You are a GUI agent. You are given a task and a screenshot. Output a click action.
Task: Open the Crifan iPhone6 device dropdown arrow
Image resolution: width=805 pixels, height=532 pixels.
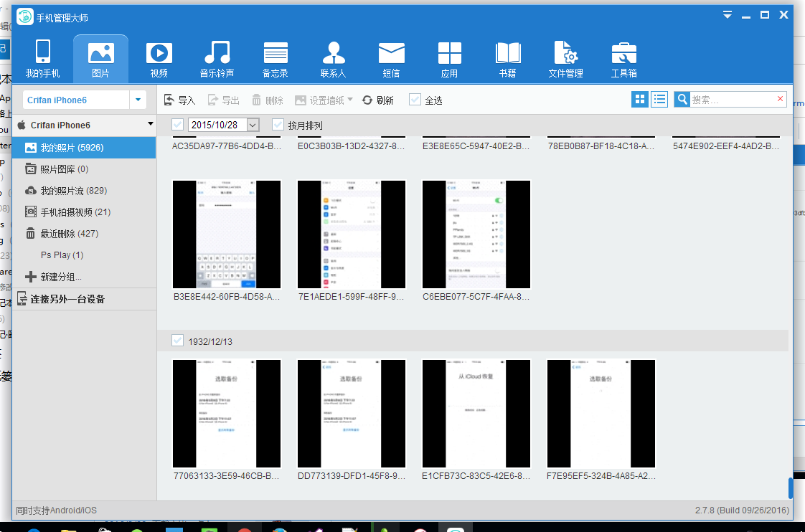pyautogui.click(x=138, y=100)
